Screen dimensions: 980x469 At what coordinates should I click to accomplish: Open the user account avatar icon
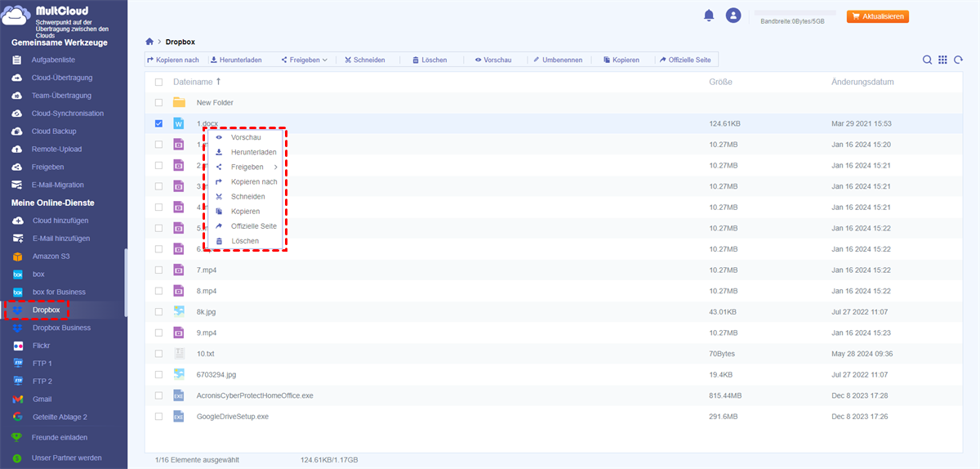pos(733,16)
